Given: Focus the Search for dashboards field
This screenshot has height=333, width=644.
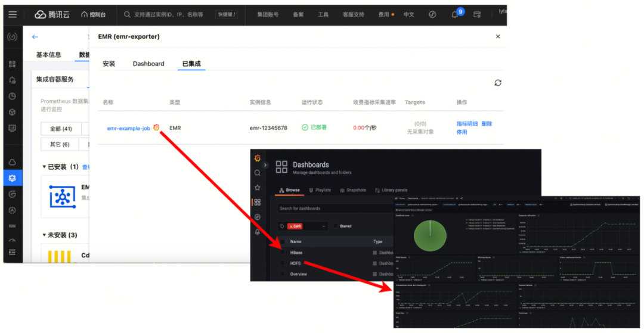Looking at the screenshot, I should [x=336, y=208].
